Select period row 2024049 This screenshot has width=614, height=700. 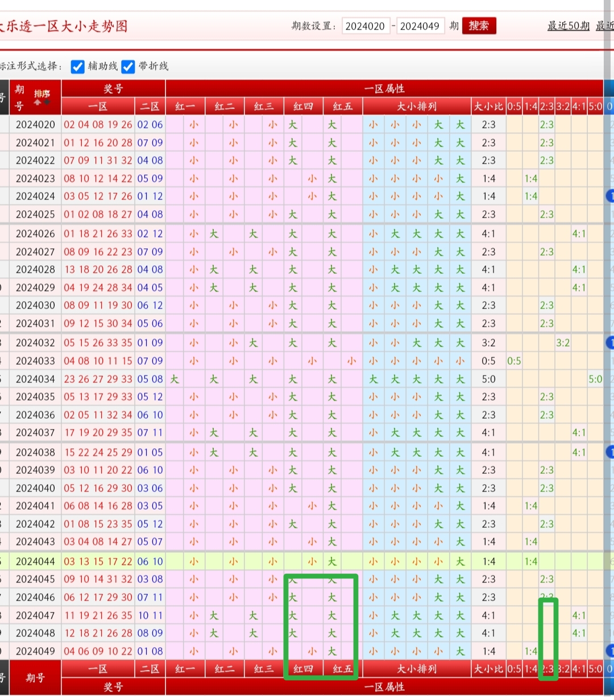point(35,651)
